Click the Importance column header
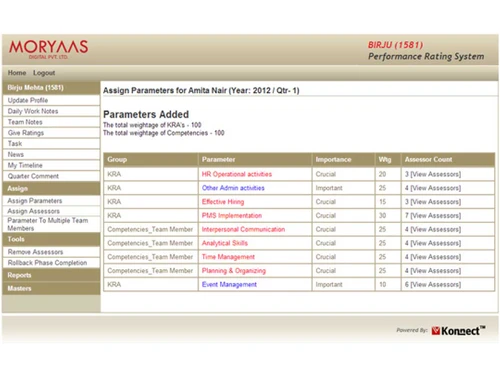 coord(343,160)
